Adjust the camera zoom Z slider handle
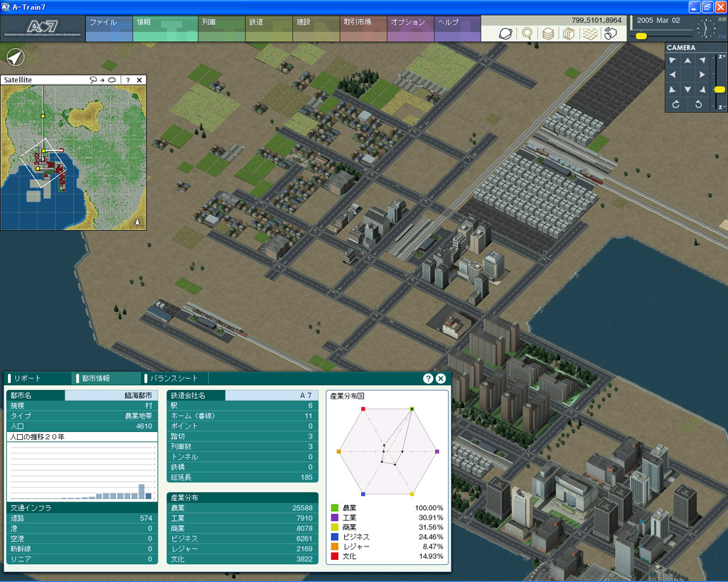 tap(719, 90)
